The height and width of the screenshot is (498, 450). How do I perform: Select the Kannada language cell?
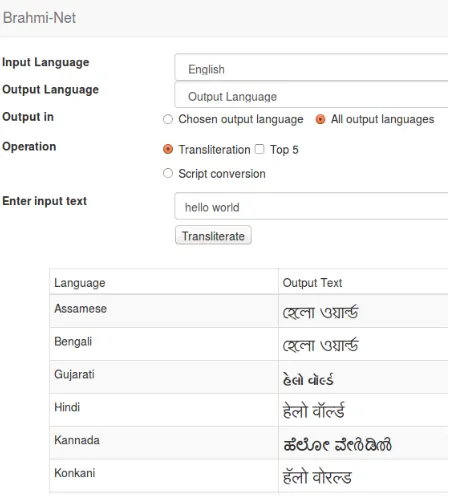coord(164,443)
